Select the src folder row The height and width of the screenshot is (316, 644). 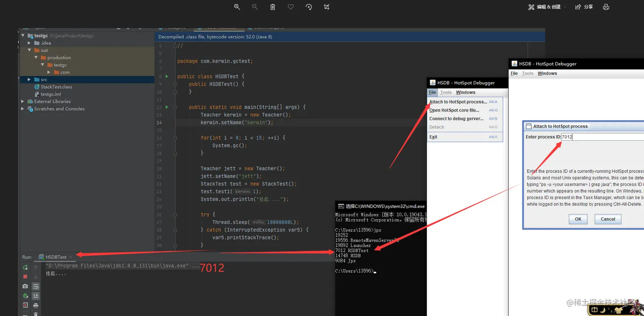click(x=87, y=79)
